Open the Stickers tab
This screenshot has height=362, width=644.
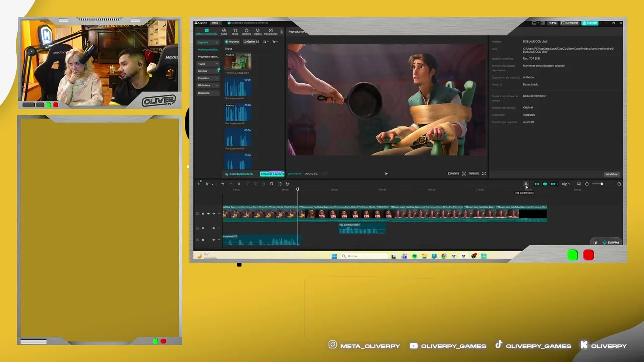click(246, 32)
